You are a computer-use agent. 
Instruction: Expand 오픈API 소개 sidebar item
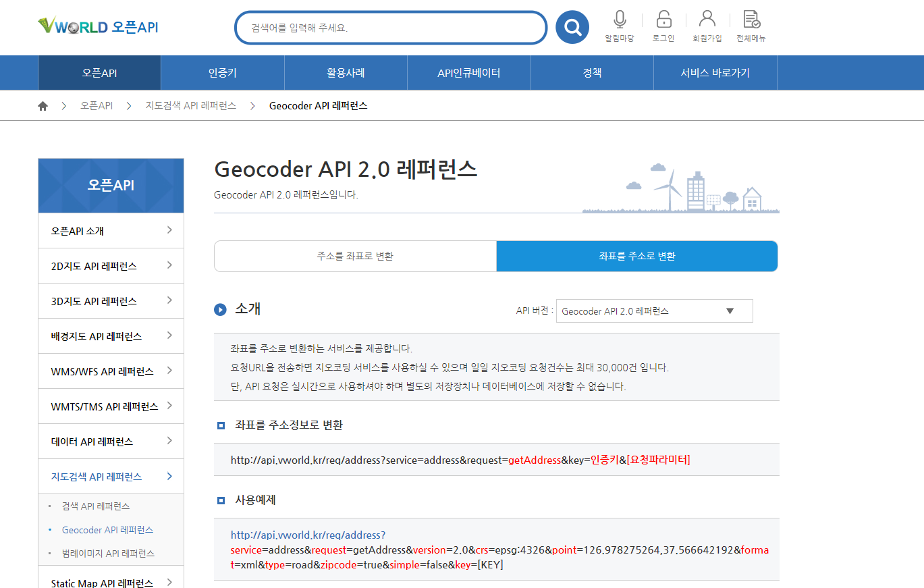point(111,231)
